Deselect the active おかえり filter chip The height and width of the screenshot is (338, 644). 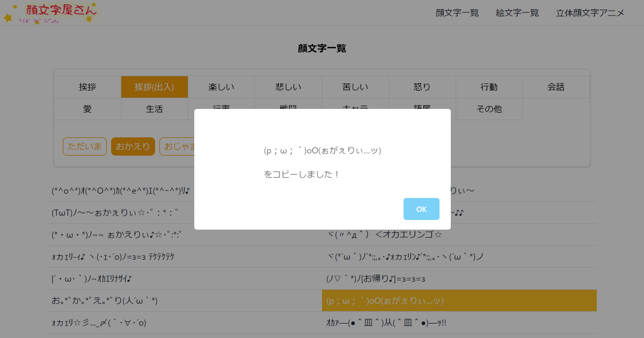[x=133, y=146]
